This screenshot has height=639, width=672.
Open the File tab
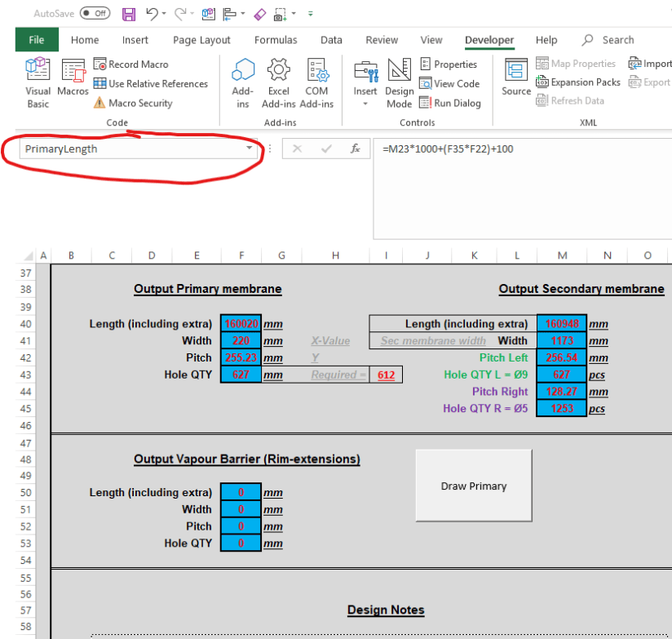37,40
